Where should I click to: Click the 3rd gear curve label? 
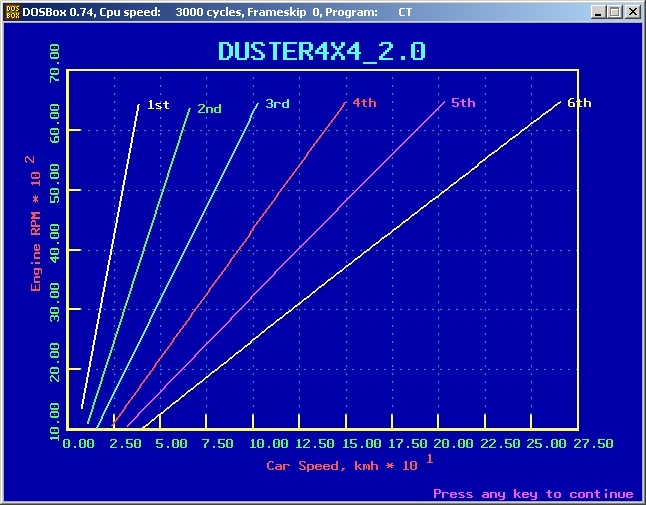tap(277, 103)
